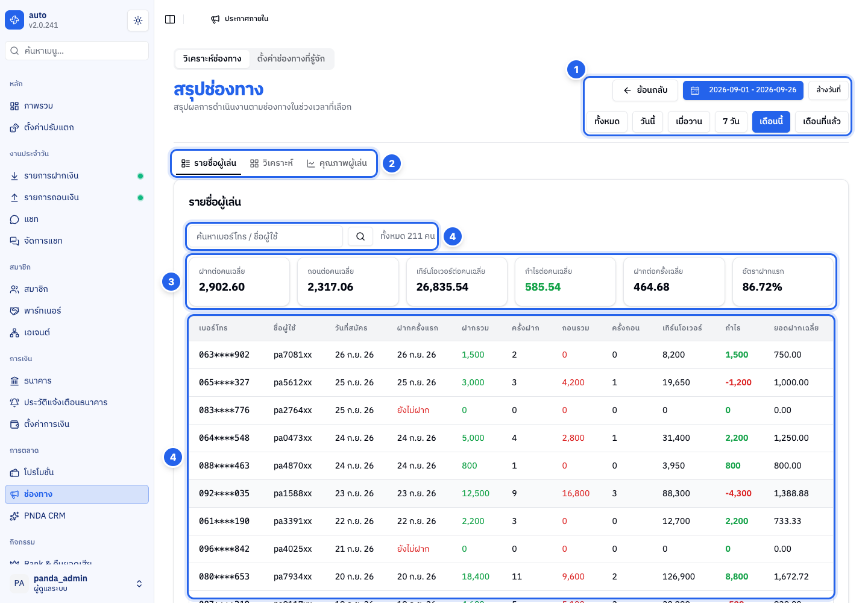Switch to the วิเคราะห์ analysis tab
The width and height of the screenshot is (868, 603).
pyautogui.click(x=272, y=163)
